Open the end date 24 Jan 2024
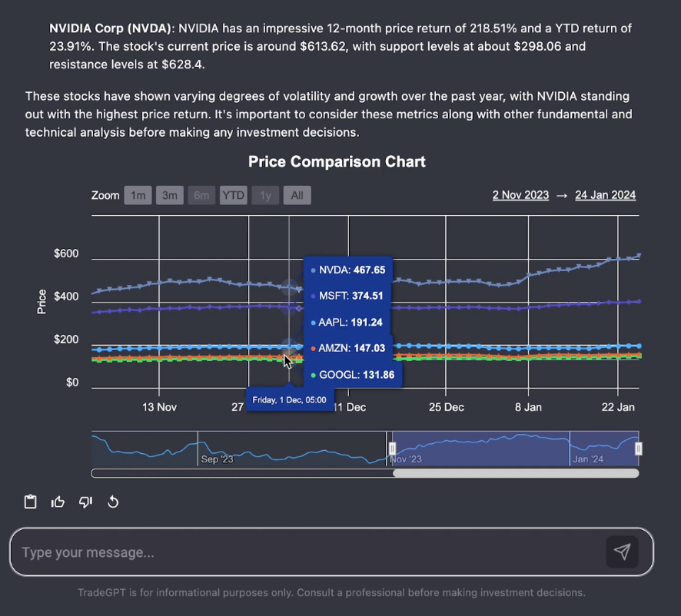681x616 pixels. [605, 195]
